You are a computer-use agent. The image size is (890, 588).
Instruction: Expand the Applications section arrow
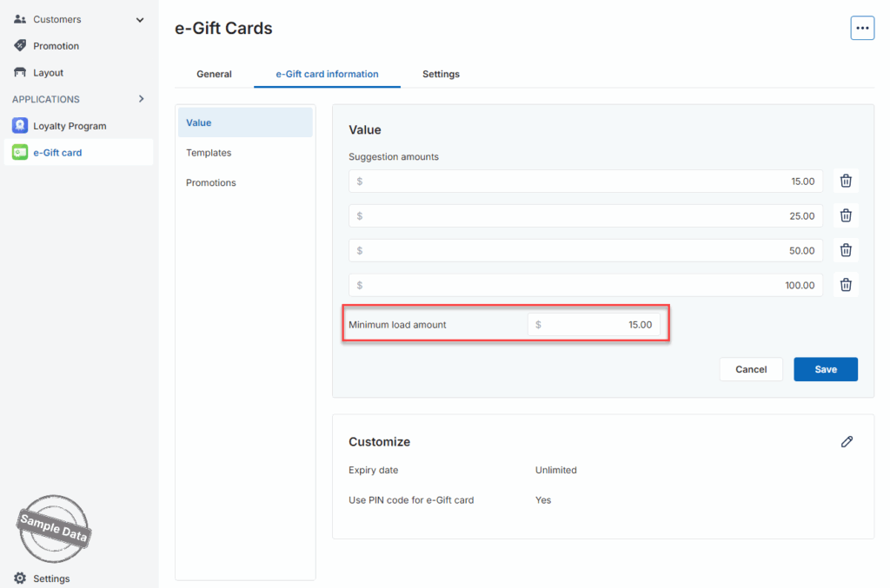[141, 99]
